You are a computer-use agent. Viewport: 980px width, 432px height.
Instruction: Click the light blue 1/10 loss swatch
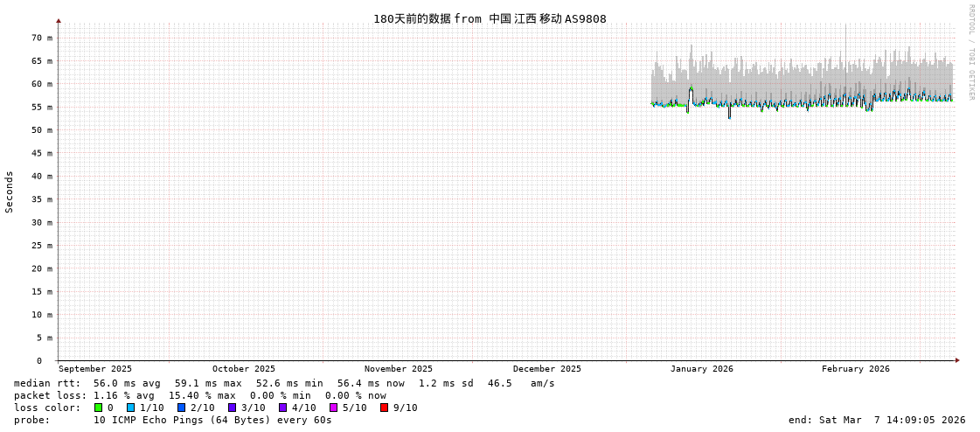130,408
